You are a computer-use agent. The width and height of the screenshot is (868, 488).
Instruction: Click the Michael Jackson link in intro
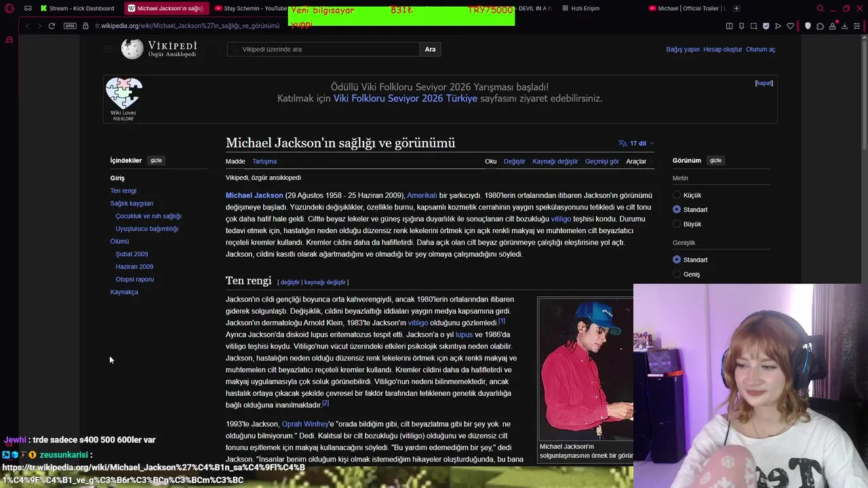(x=254, y=195)
